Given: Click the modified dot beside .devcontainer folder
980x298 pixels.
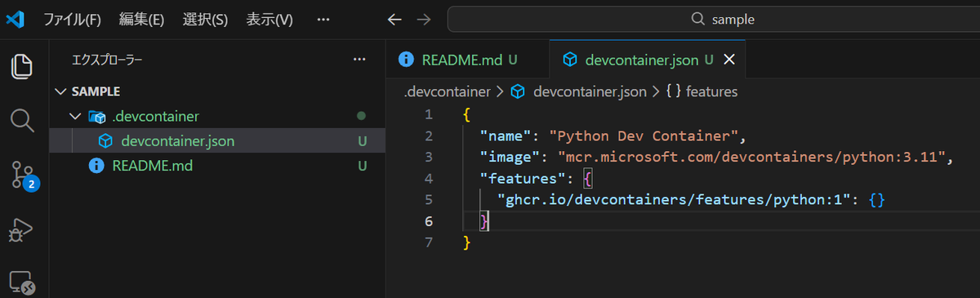Looking at the screenshot, I should 361,117.
